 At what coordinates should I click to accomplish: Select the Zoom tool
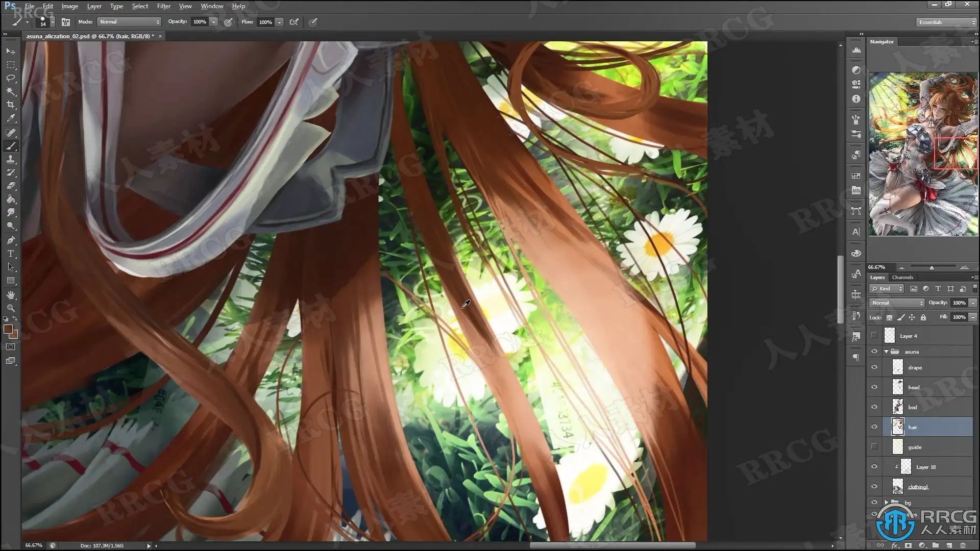click(11, 308)
